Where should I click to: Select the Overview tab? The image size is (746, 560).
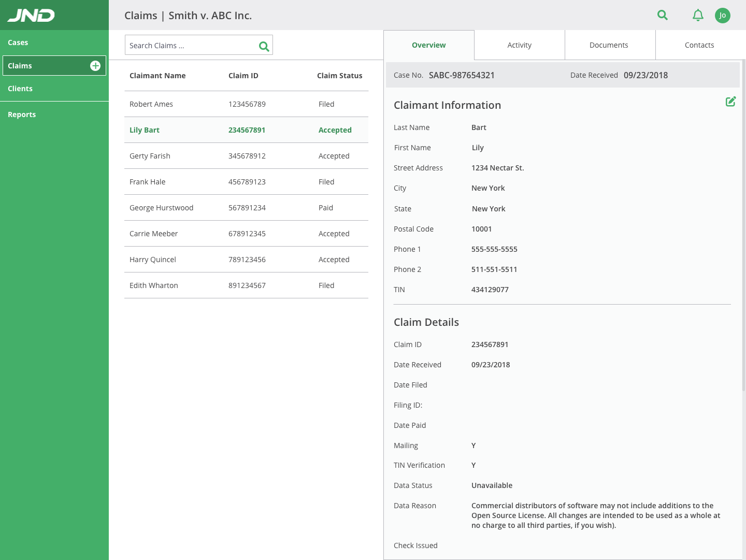[428, 45]
